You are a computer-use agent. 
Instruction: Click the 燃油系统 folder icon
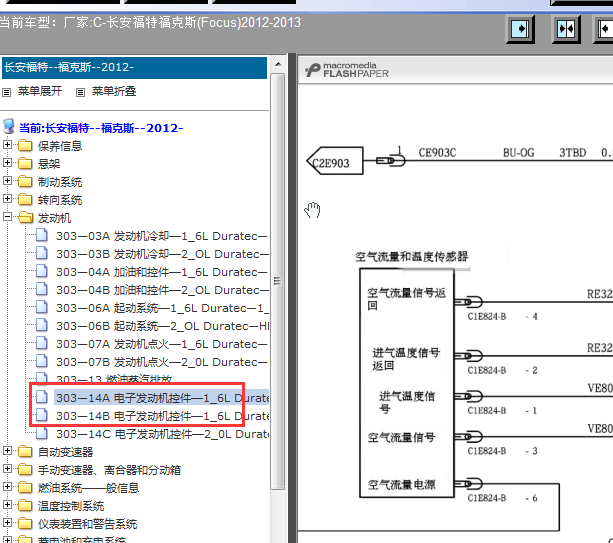[x=25, y=488]
